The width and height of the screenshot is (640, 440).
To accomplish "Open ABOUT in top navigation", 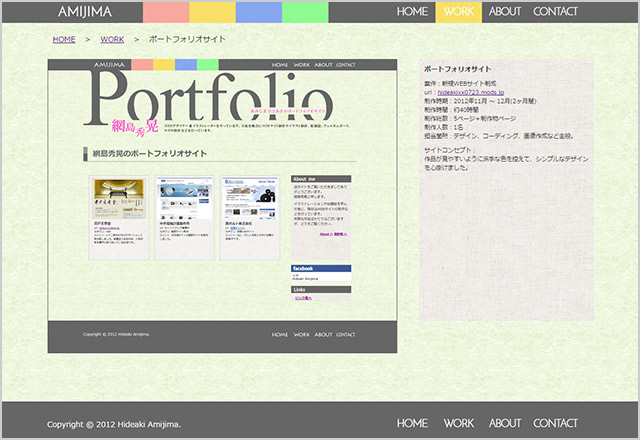I will 505,12.
